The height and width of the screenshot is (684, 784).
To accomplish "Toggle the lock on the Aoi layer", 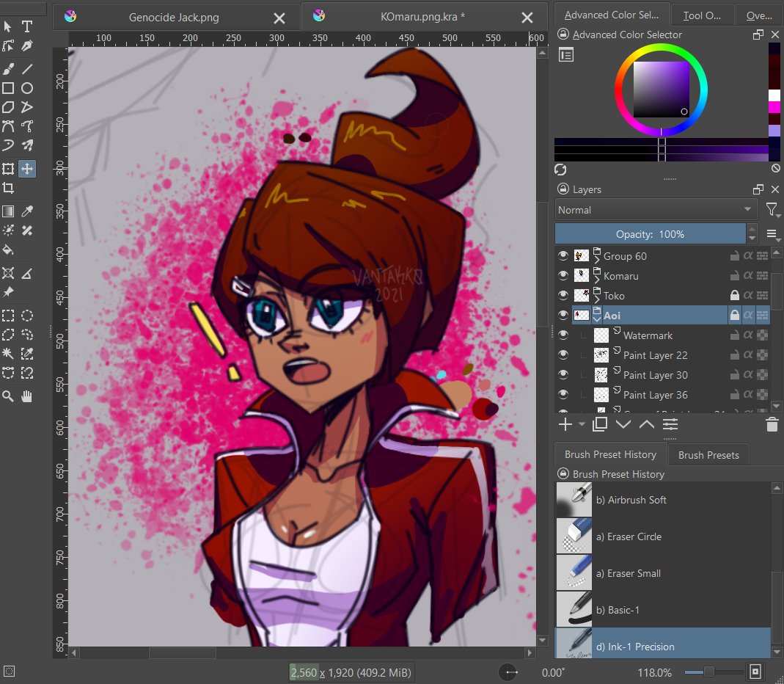I will pos(735,316).
